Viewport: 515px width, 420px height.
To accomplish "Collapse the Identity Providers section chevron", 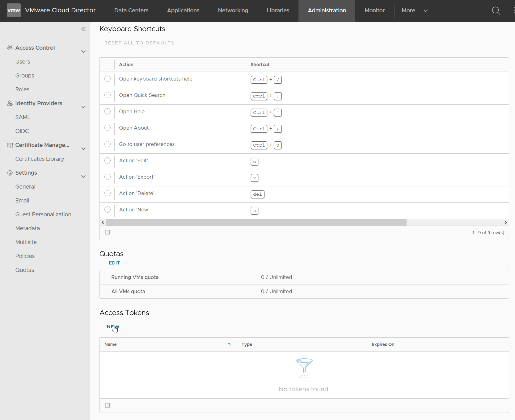I will point(83,107).
